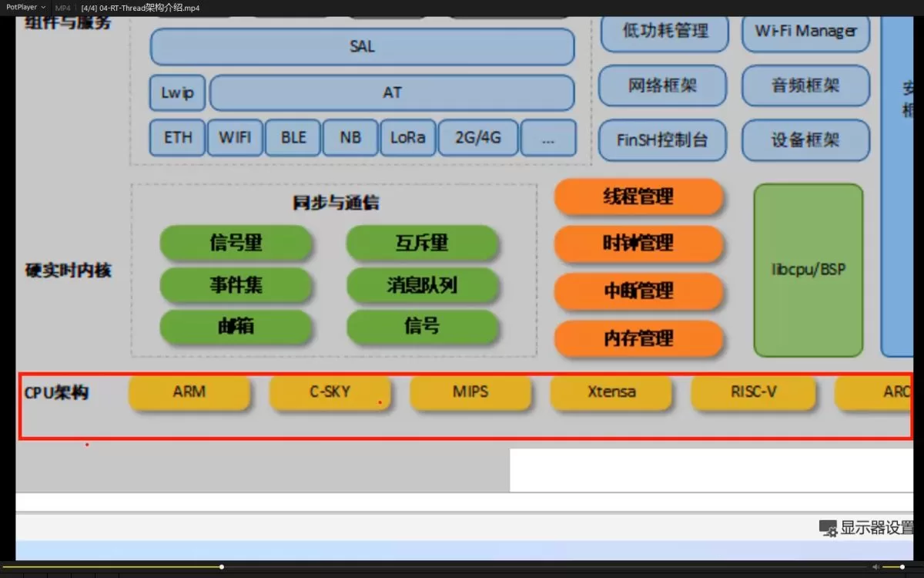Select the 中断管理 orange block
The image size is (924, 578).
pos(638,291)
